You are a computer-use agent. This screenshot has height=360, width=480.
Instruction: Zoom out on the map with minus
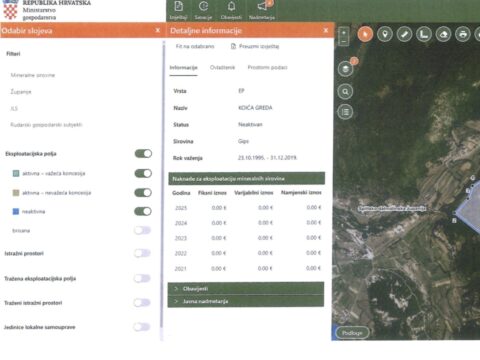click(x=344, y=42)
